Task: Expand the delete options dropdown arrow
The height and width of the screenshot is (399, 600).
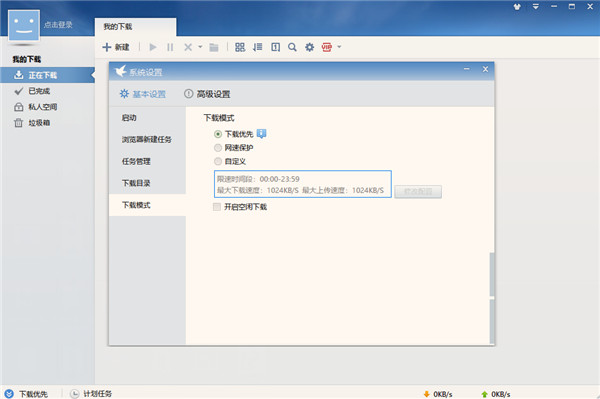Action: click(x=200, y=47)
